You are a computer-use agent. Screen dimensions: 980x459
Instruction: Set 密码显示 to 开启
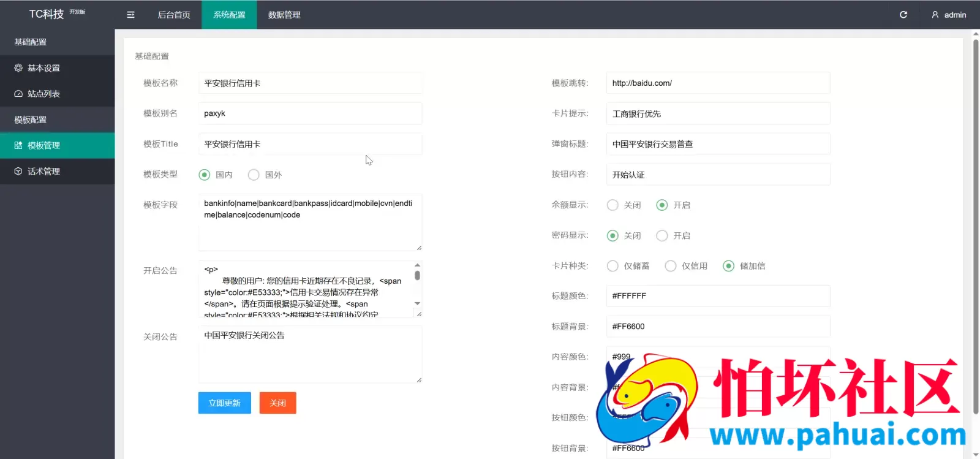point(661,235)
